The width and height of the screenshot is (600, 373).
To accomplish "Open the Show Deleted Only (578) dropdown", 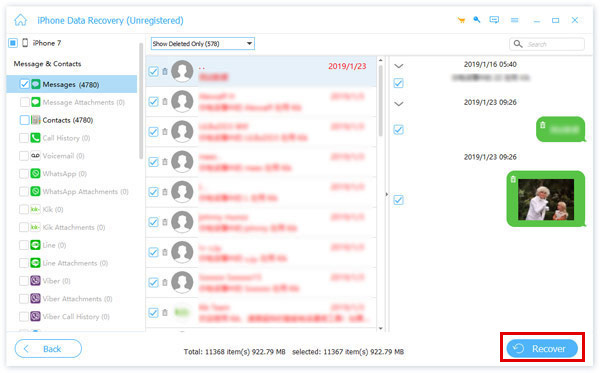I will point(203,44).
